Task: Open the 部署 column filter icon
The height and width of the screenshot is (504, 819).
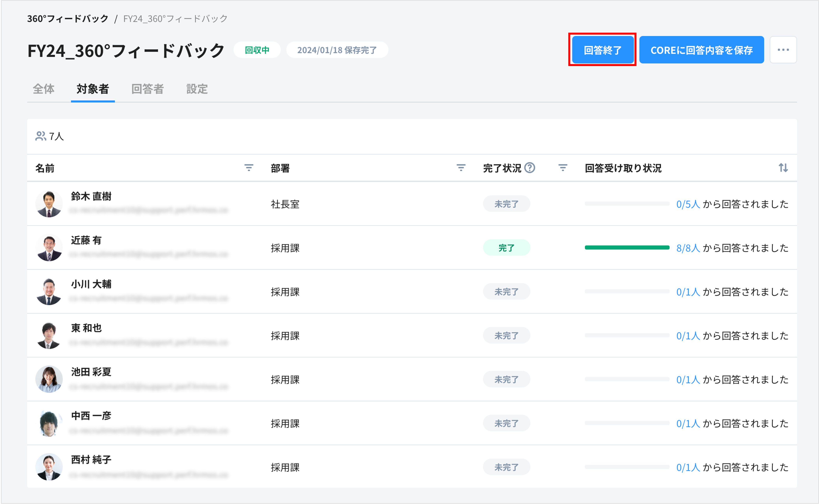Action: pos(461,168)
